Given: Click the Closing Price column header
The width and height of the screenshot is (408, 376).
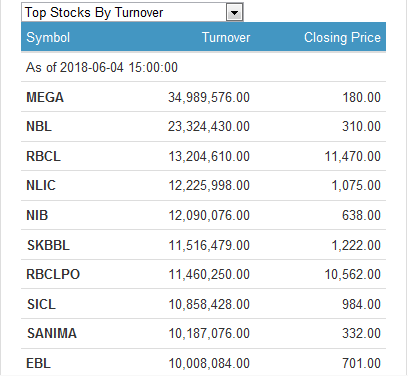Looking at the screenshot, I should pos(342,37).
